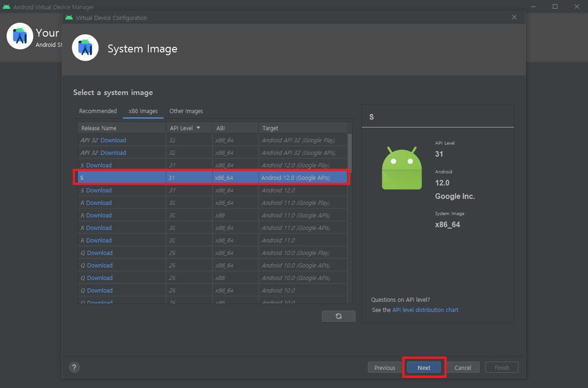Download S Android 12.0 Google Play image
Viewport: 588px width, 388px height.
click(x=99, y=165)
